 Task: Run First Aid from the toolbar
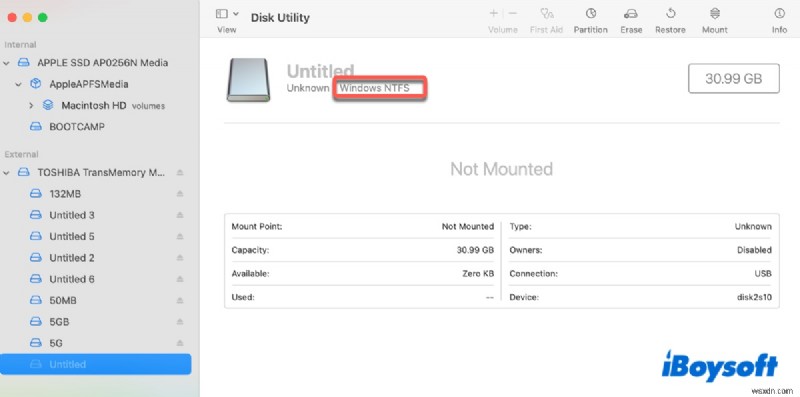click(x=546, y=14)
